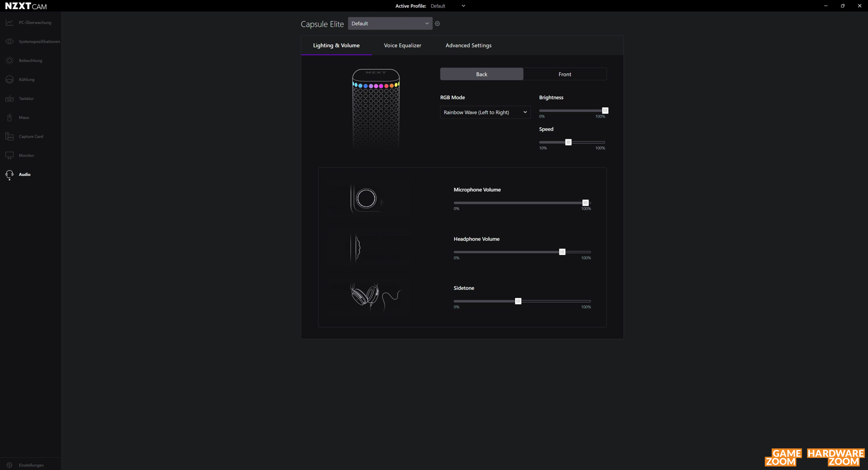
Task: Click the headphone volume dial illustration
Action: pyautogui.click(x=356, y=248)
